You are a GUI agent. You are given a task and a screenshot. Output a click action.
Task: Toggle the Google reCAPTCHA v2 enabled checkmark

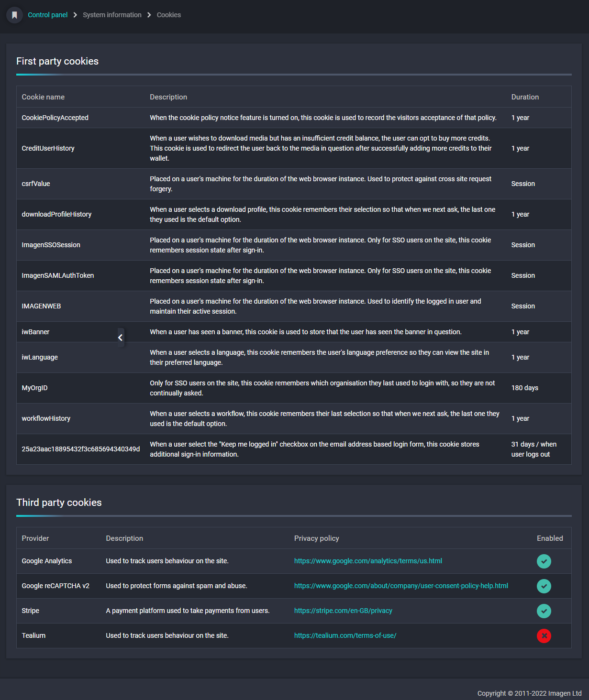coord(544,586)
